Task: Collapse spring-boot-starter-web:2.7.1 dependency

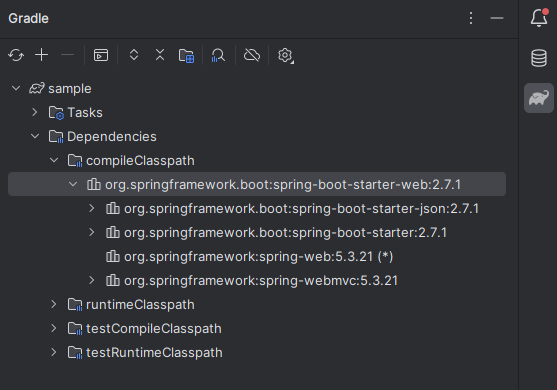Action: coord(73,184)
